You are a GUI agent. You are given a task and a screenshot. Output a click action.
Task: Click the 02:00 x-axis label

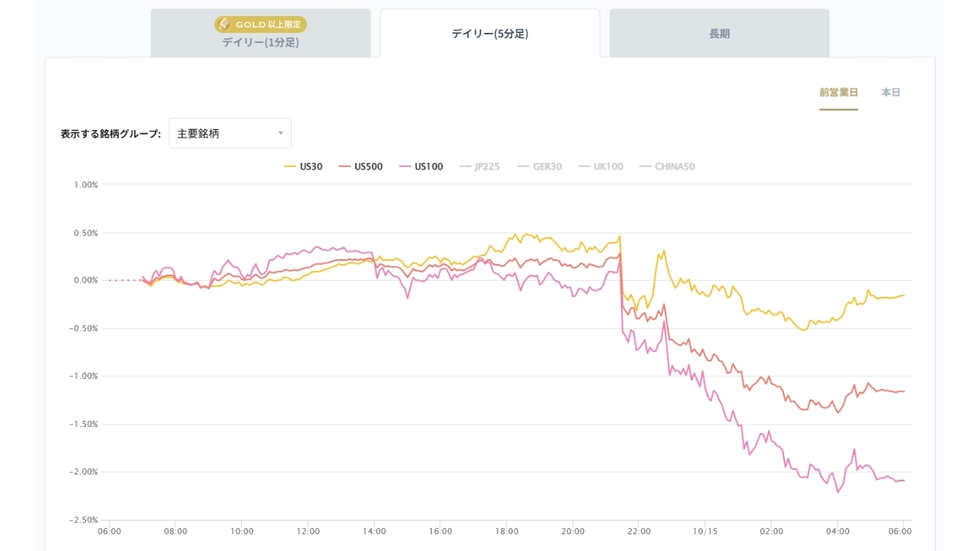click(x=771, y=531)
